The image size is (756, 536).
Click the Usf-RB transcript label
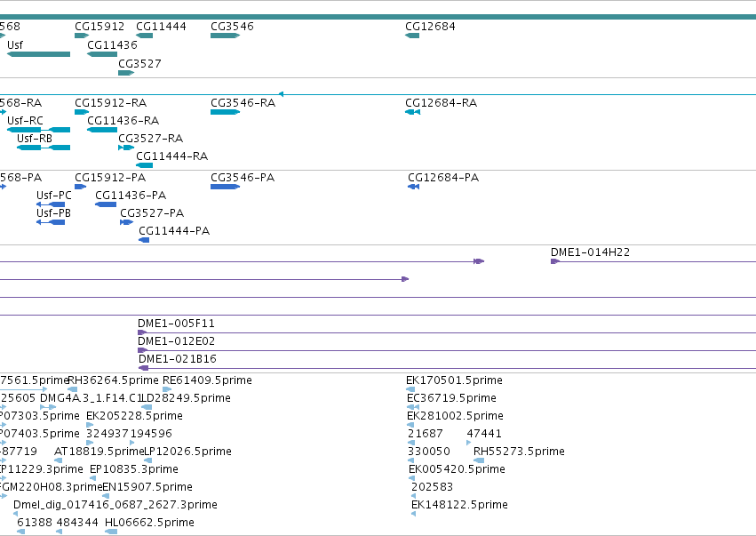[x=35, y=139]
